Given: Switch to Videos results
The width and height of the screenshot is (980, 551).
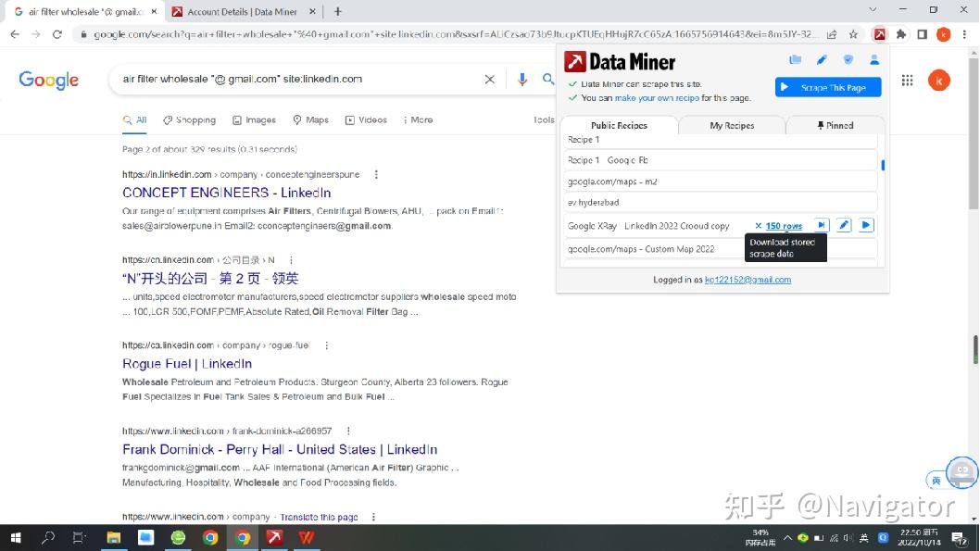Looking at the screenshot, I should tap(366, 120).
